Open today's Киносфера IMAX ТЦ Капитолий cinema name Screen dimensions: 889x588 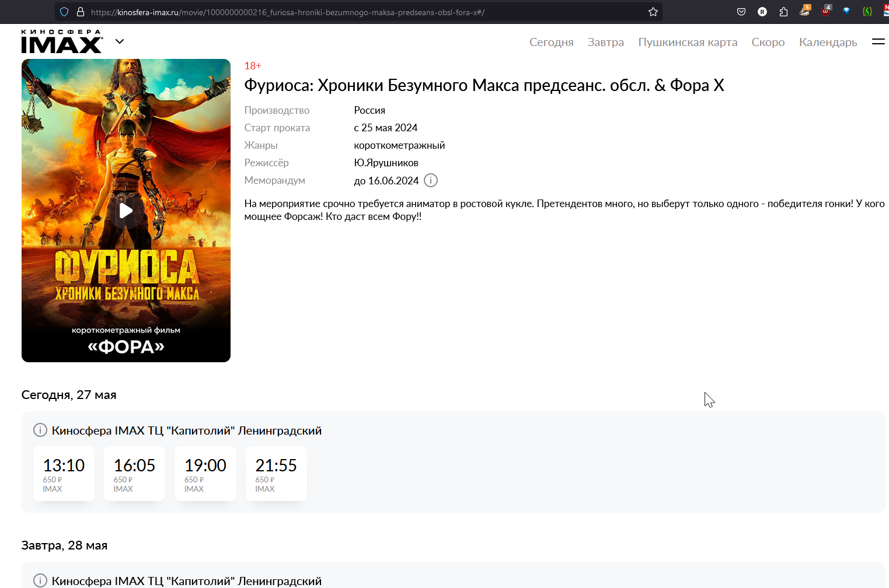click(187, 430)
